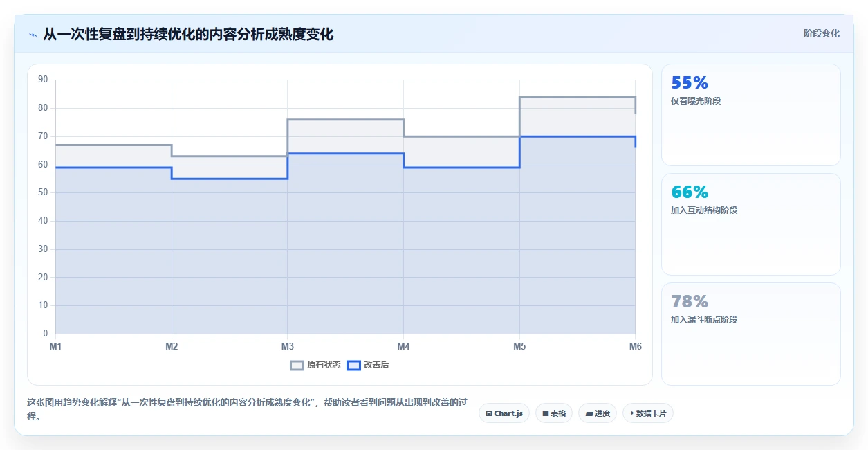Click the 表格 tag chip
This screenshot has height=450, width=868.
[554, 413]
